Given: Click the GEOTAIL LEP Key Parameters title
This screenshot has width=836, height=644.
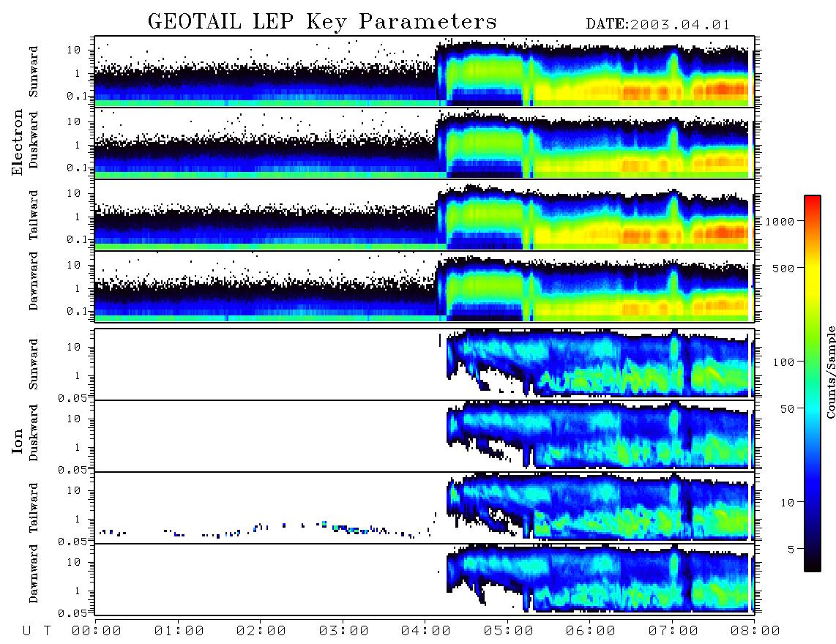Looking at the screenshot, I should 322,22.
